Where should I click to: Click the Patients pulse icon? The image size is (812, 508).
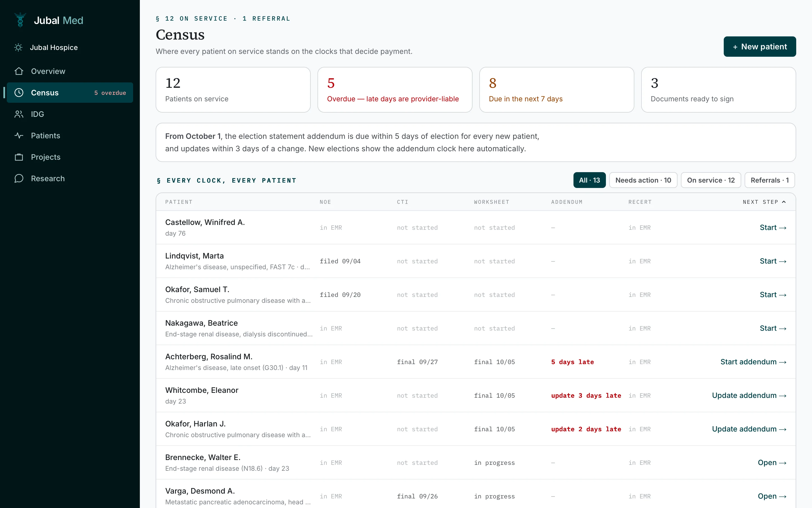(19, 136)
